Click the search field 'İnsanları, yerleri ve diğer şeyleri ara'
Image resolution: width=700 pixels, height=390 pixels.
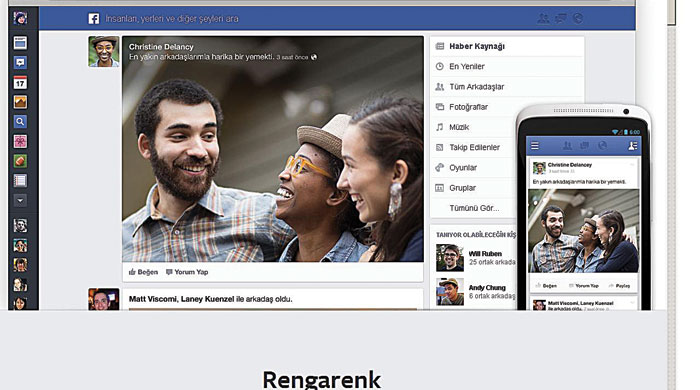coord(172,19)
